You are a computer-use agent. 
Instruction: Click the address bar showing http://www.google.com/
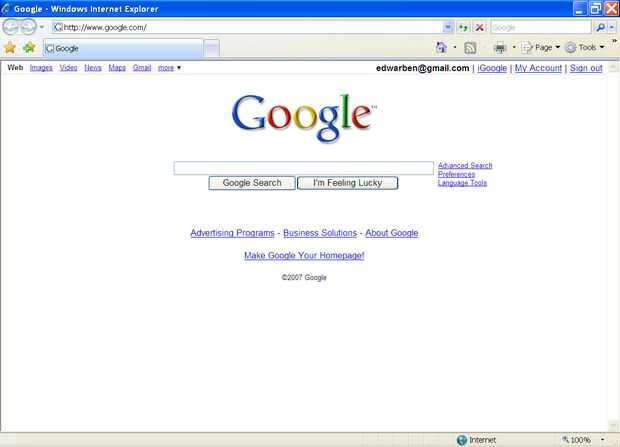[x=248, y=27]
